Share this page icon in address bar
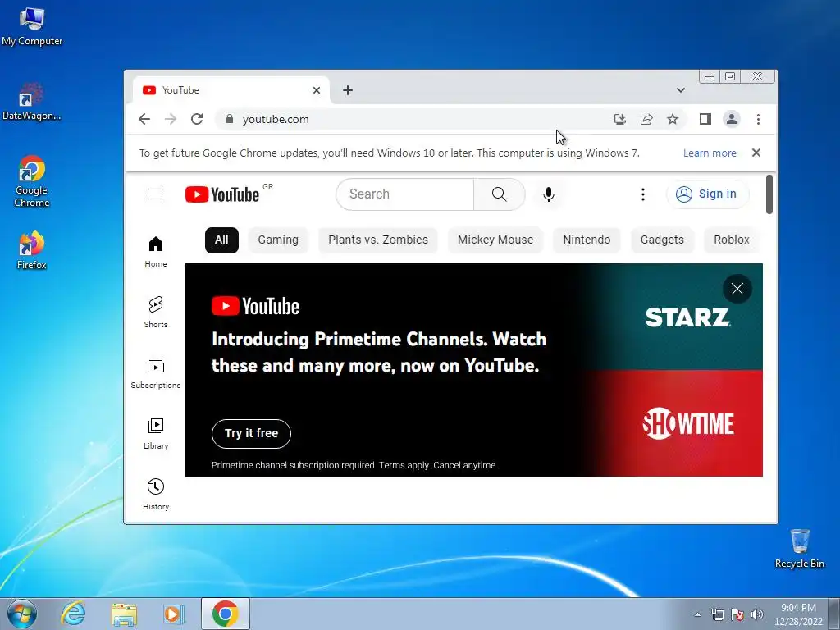840x630 pixels. point(646,119)
